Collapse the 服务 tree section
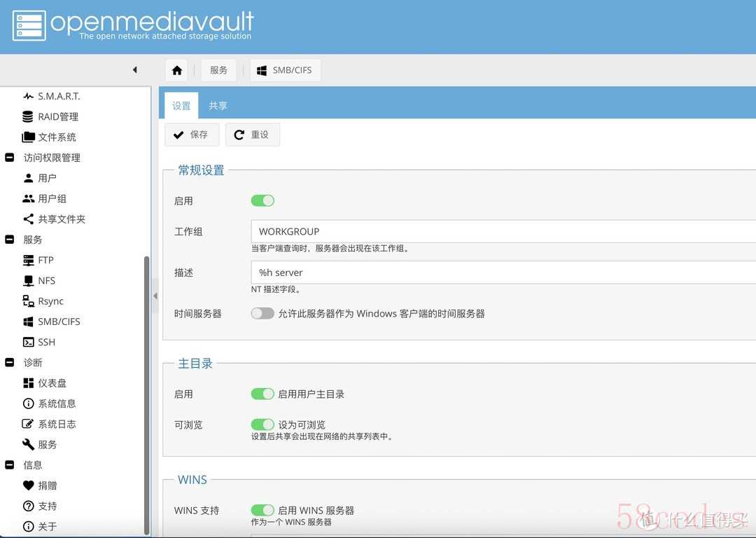This screenshot has height=538, width=756. point(9,240)
